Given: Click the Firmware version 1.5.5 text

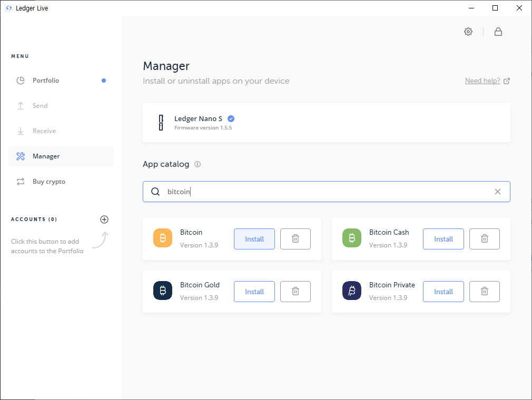Looking at the screenshot, I should click(203, 128).
